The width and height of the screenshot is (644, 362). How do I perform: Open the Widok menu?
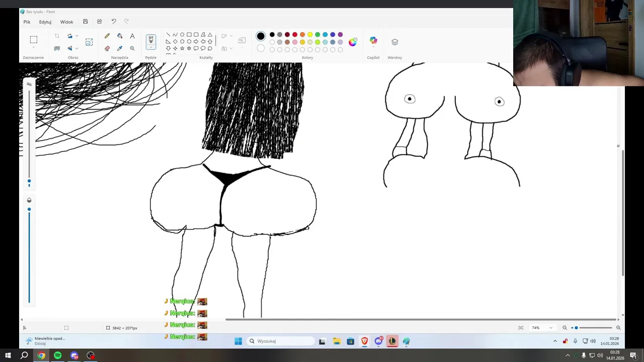tap(66, 22)
